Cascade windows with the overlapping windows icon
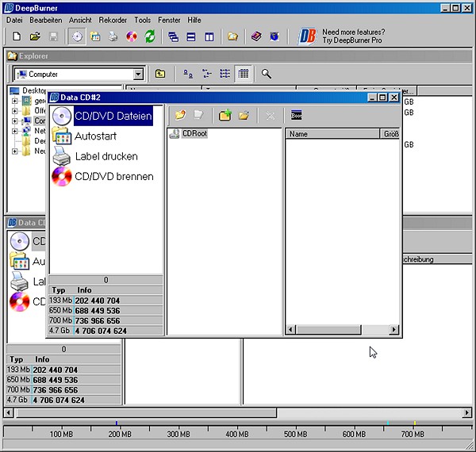 pos(173,37)
